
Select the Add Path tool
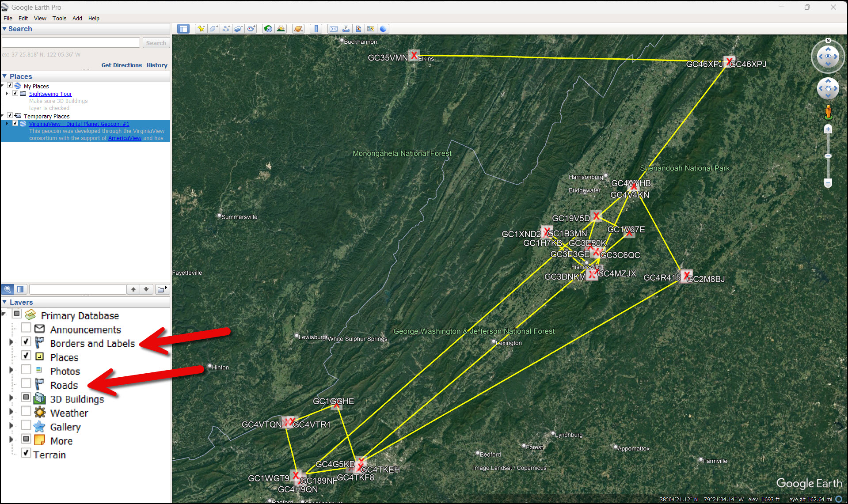click(226, 29)
